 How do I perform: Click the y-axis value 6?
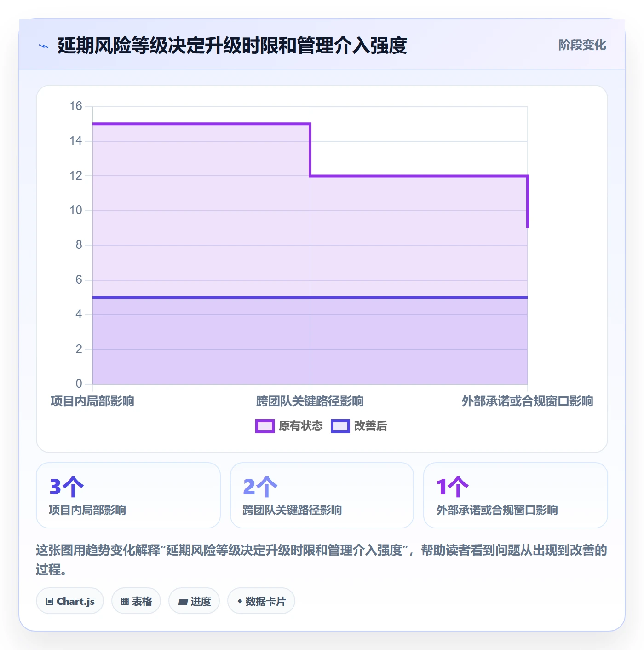coord(79,280)
